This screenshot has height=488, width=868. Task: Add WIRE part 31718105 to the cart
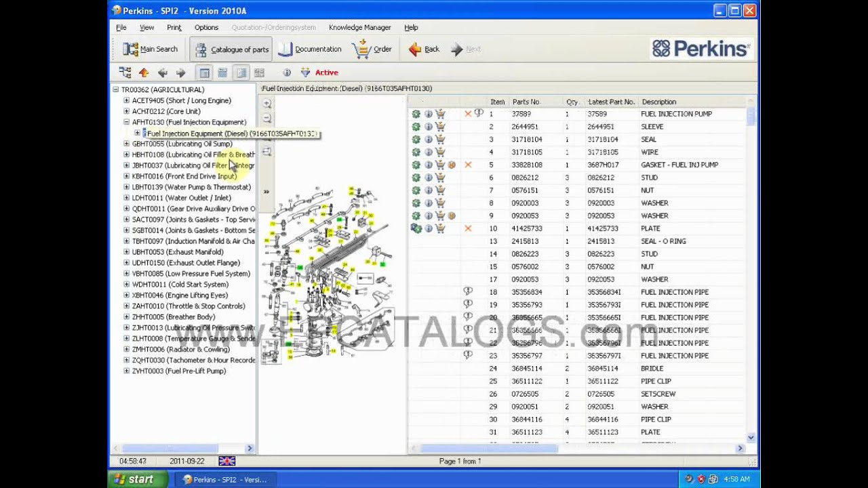click(x=440, y=152)
